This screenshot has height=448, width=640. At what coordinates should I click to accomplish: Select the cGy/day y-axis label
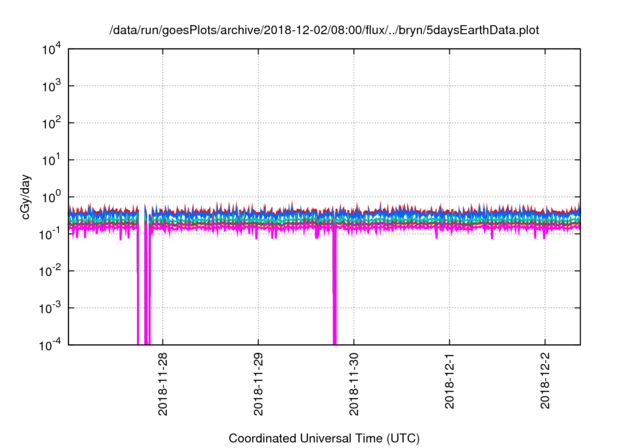(26, 197)
